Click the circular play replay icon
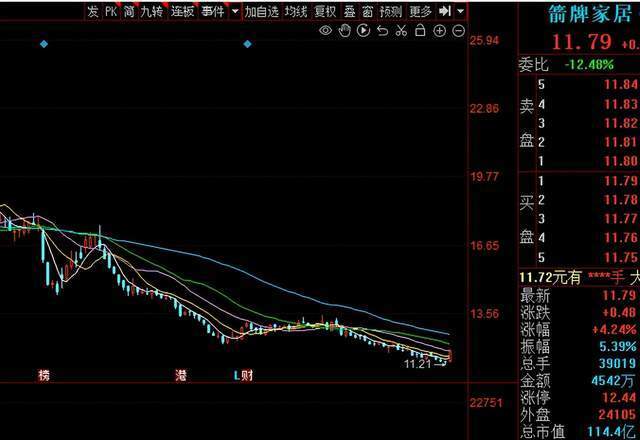 pyautogui.click(x=363, y=31)
